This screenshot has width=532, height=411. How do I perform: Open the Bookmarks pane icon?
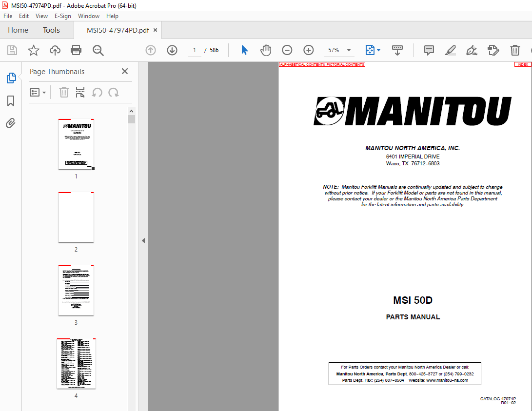coord(11,101)
